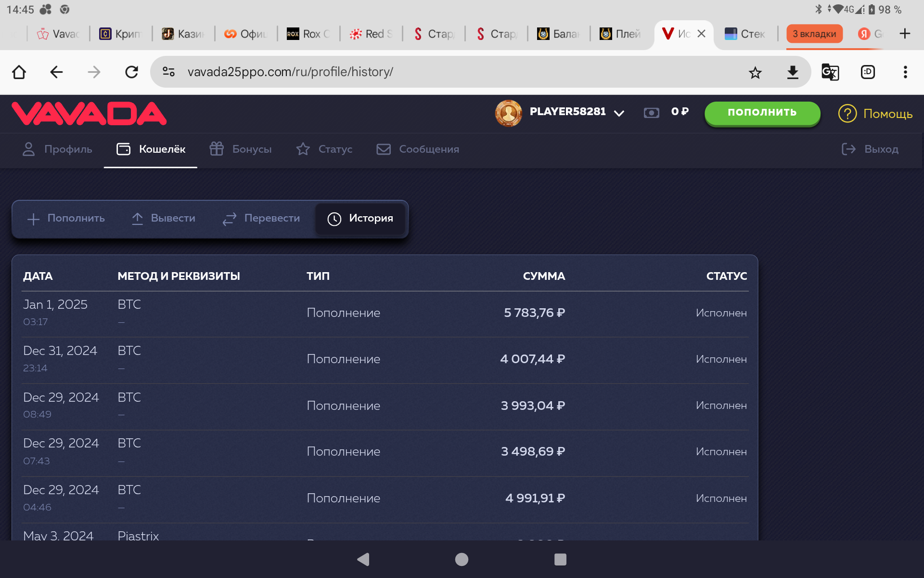Bookmark page with the star icon

(x=755, y=72)
